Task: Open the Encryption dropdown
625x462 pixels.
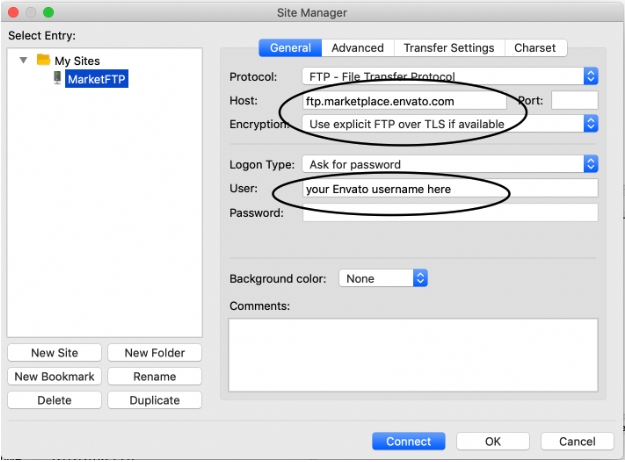Action: pyautogui.click(x=449, y=124)
